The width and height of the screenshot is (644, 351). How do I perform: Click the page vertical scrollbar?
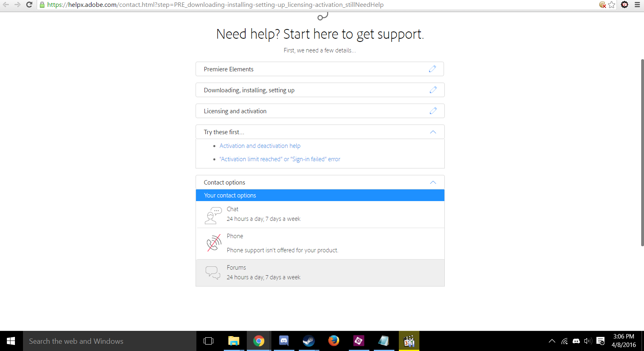point(642,152)
